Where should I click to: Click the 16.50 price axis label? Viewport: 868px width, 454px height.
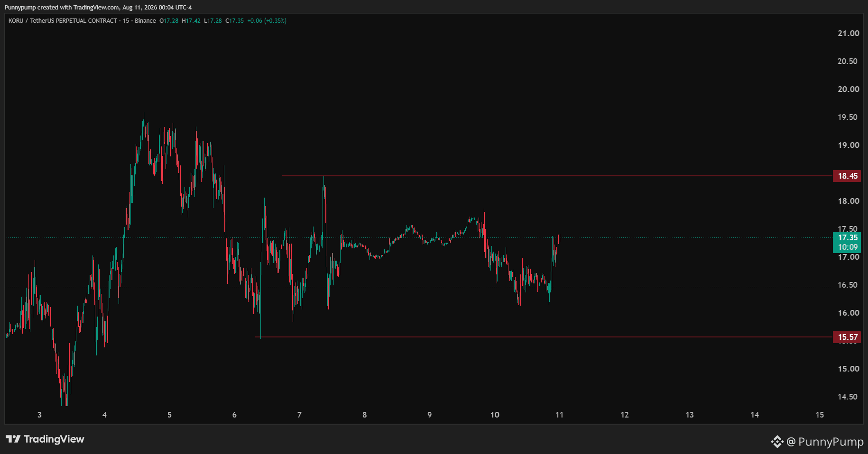click(x=848, y=285)
